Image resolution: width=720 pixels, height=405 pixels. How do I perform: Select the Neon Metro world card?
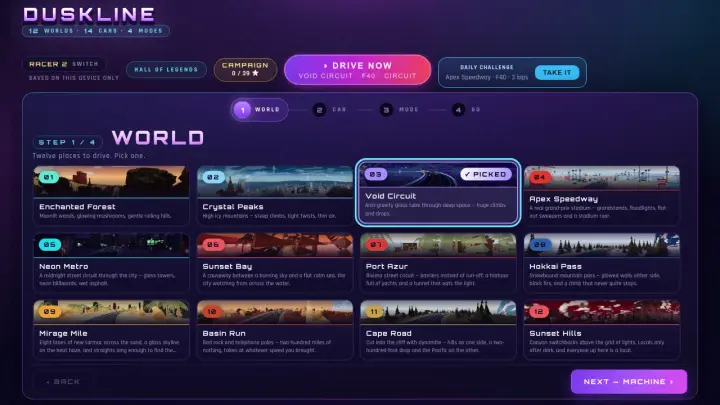point(111,262)
